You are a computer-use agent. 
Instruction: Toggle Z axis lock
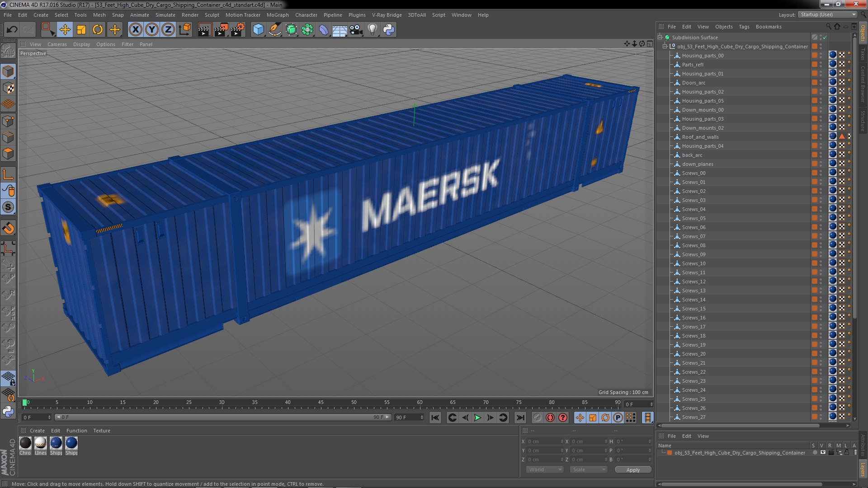pyautogui.click(x=168, y=30)
